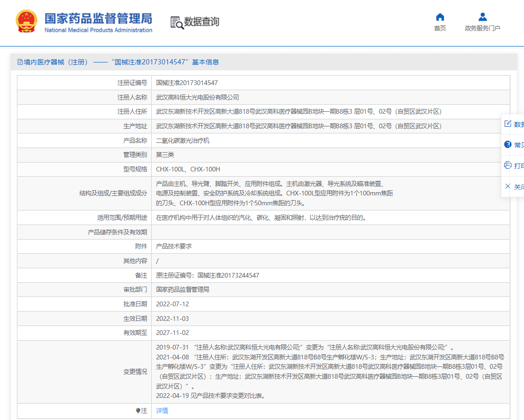Click the 结构及组成 description text
Viewport: 524px width, 420px height.
point(274,193)
